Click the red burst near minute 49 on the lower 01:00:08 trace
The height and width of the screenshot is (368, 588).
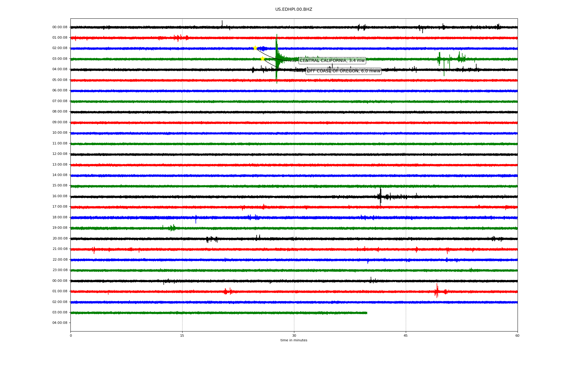tap(437, 291)
